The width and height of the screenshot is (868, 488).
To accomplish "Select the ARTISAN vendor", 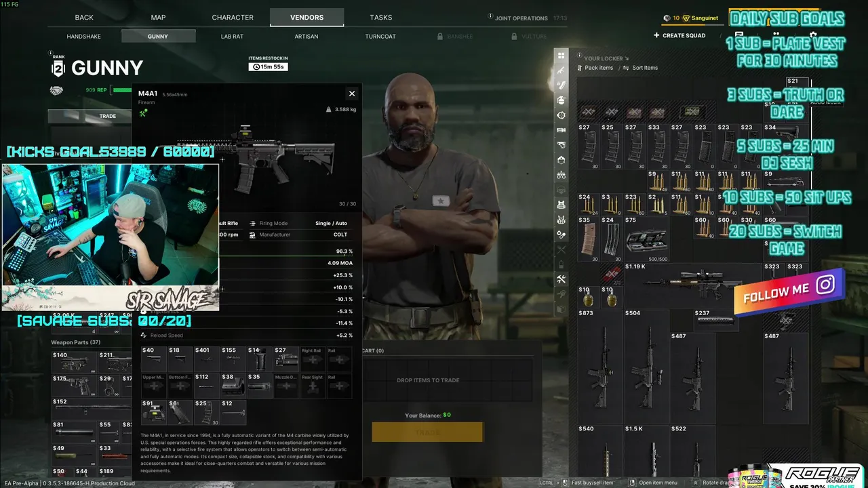I will pos(307,36).
